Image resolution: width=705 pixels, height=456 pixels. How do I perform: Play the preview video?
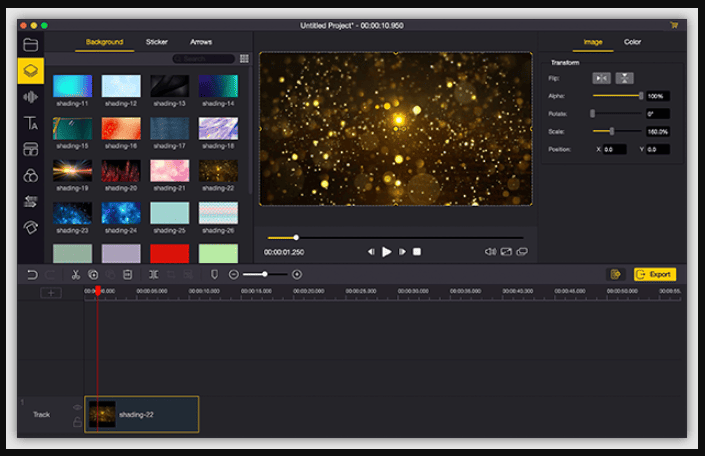point(386,252)
